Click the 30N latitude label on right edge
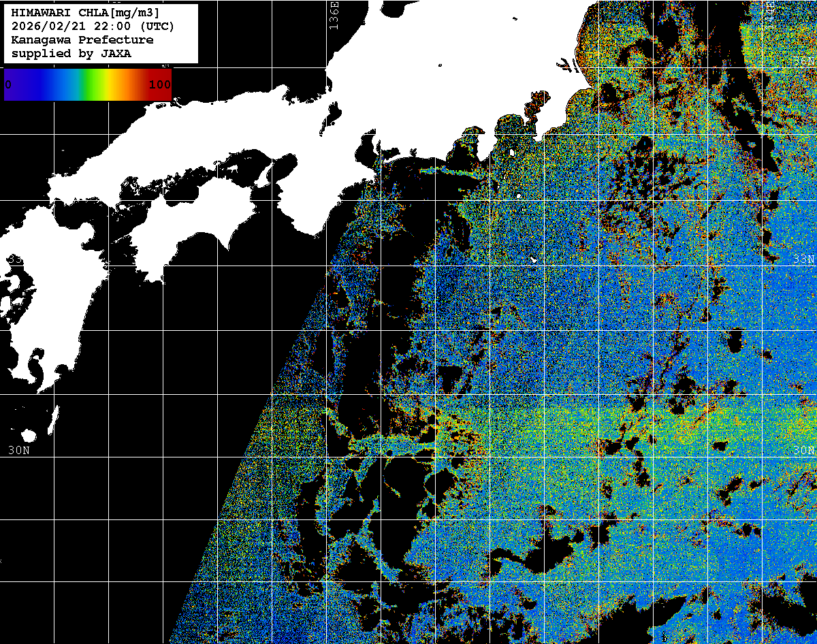 coord(804,451)
